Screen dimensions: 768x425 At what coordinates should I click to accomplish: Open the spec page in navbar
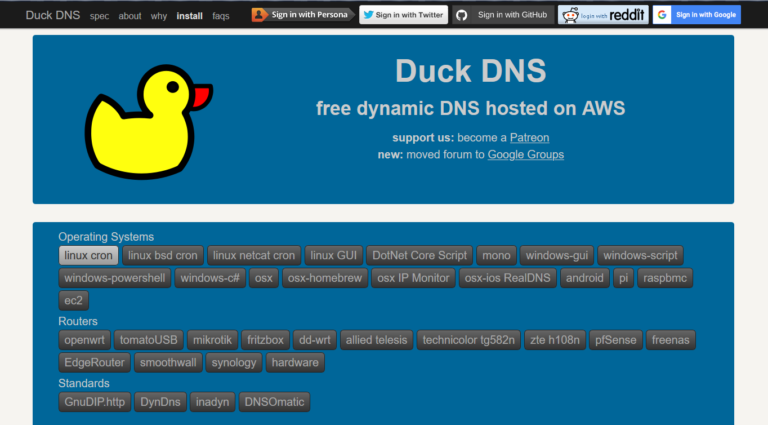point(99,16)
